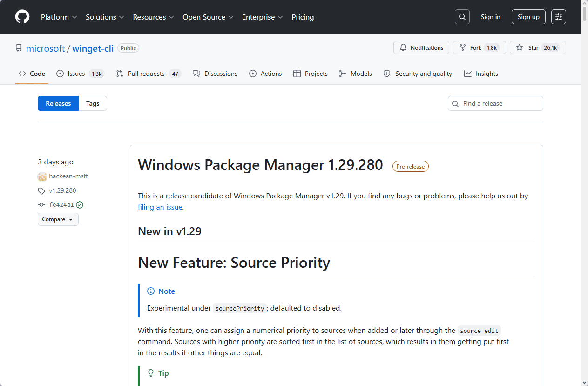Open the microsoft organization link
This screenshot has width=588, height=386.
pos(46,48)
